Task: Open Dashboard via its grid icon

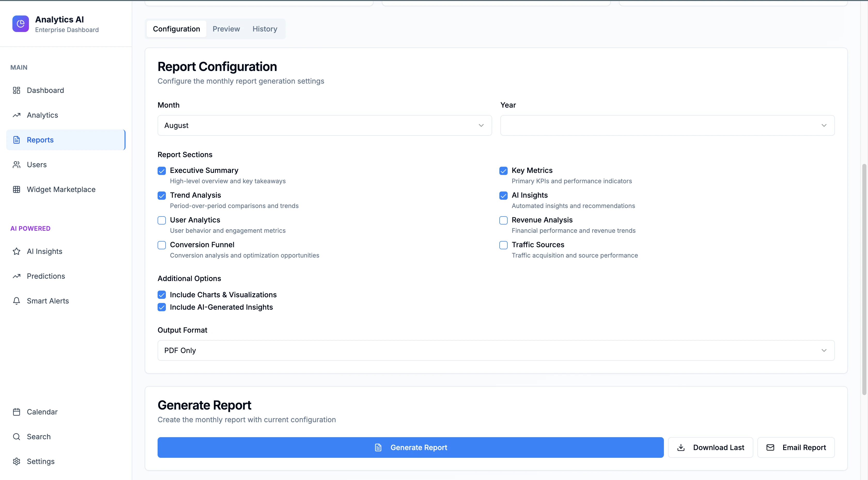Action: point(17,90)
